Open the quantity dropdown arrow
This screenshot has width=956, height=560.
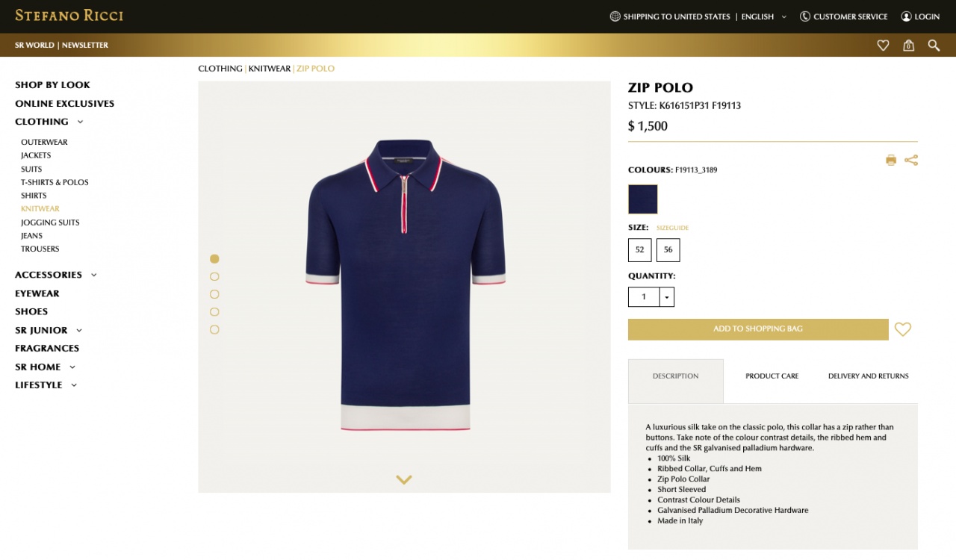(666, 297)
